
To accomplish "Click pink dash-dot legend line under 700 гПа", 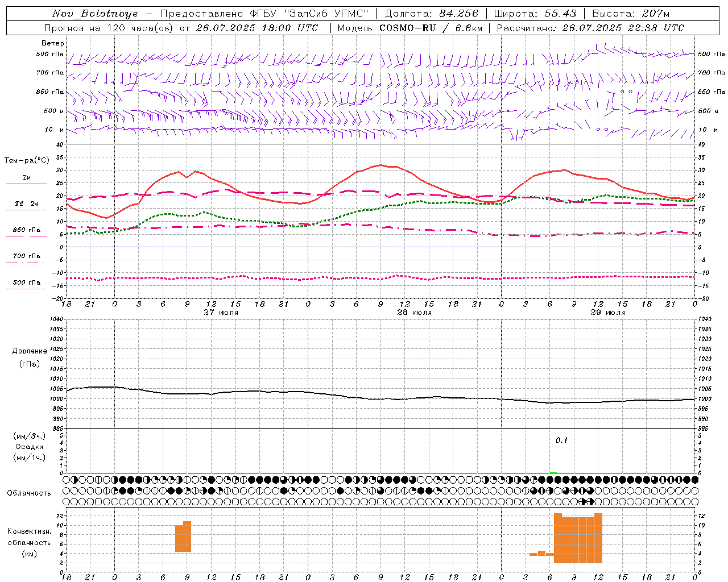I will 25,263.
